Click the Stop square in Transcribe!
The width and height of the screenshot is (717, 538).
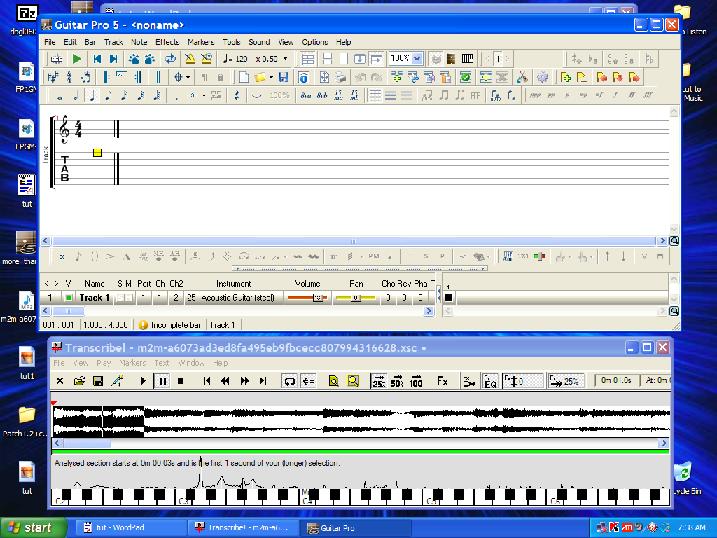point(181,381)
